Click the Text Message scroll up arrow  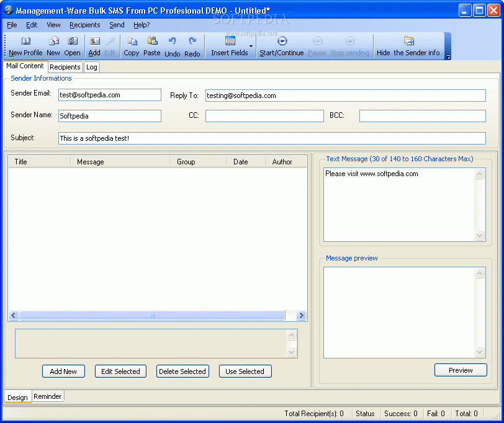[479, 174]
